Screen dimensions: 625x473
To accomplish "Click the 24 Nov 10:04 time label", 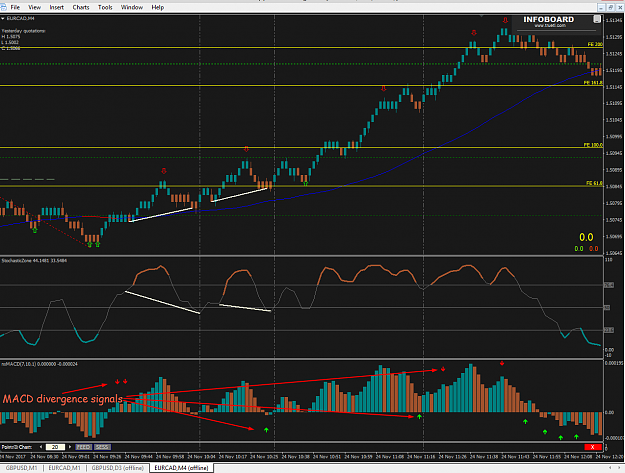I will pyautogui.click(x=201, y=457).
